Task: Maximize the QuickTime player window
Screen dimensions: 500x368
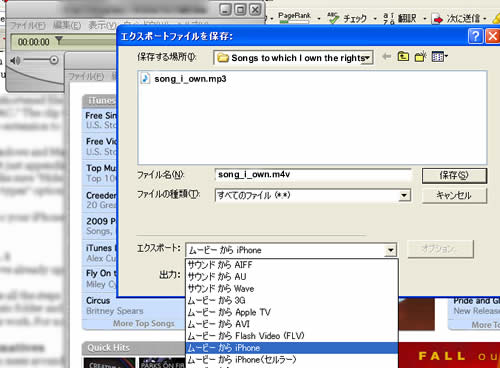Action: pyautogui.click(x=240, y=10)
